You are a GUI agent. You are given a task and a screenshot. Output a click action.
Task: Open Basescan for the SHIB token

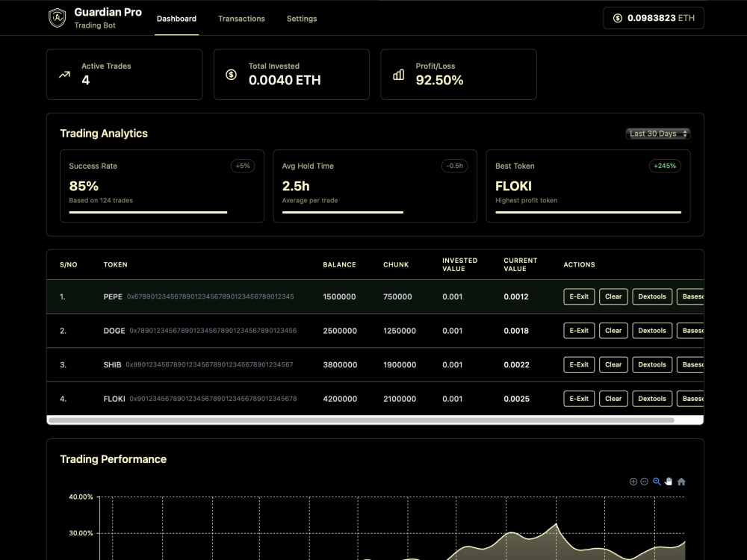[695, 364]
